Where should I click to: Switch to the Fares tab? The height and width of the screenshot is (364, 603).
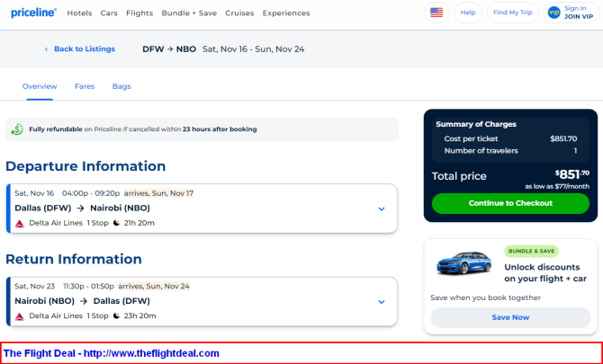pyautogui.click(x=85, y=86)
